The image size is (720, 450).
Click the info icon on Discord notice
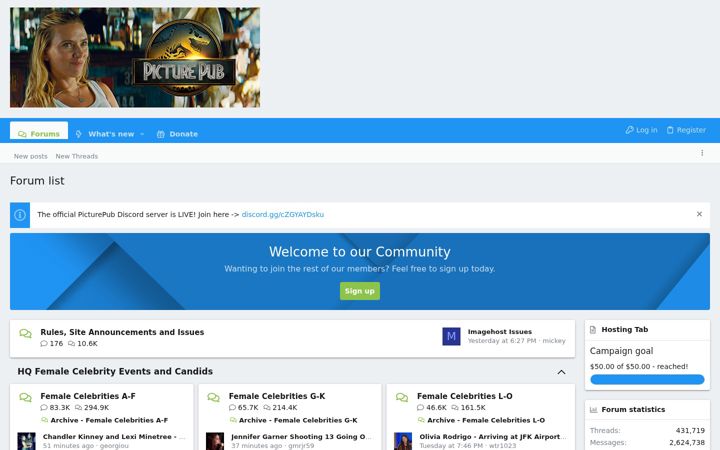[x=20, y=215]
